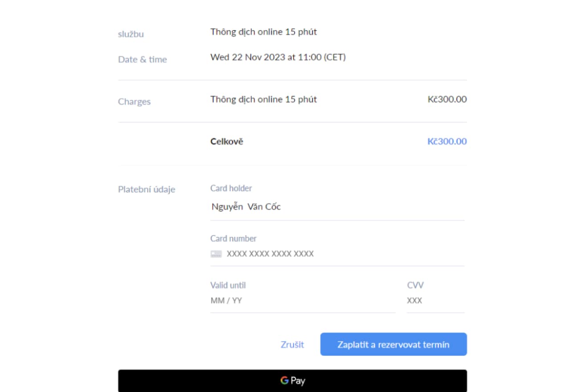565x392 pixels.
Task: Click the Platební údaje section label
Action: coord(147,189)
